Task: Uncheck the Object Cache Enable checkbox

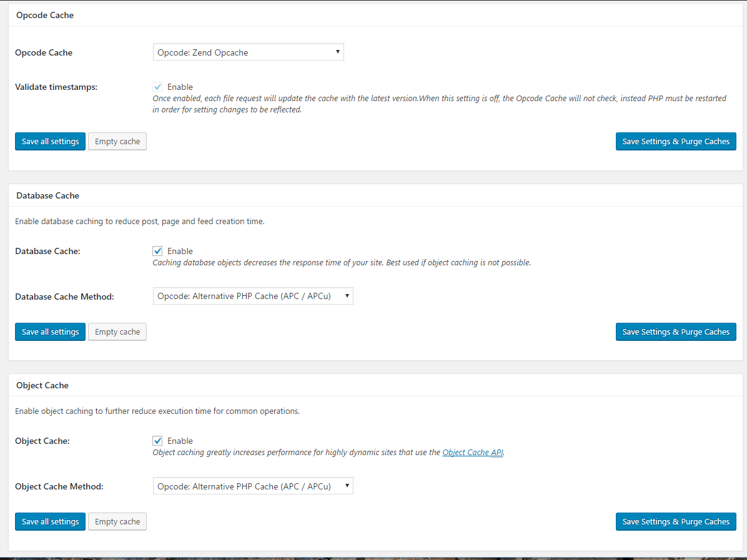Action: pos(157,441)
